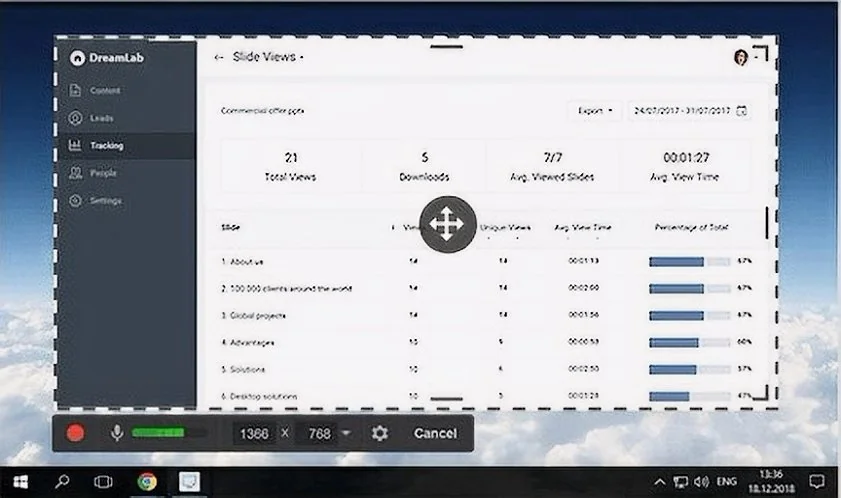Select the row '1. About us'
Screen dimensions: 841x498
click(485, 261)
